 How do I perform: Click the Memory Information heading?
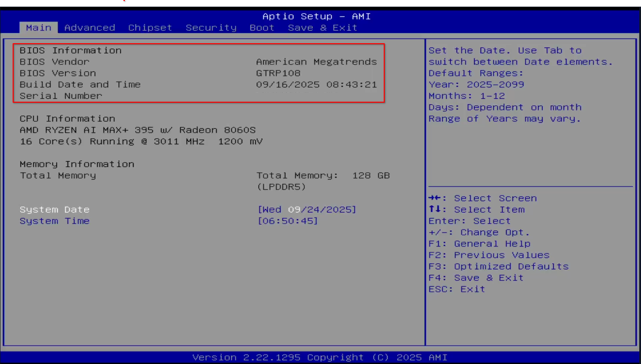tap(77, 164)
